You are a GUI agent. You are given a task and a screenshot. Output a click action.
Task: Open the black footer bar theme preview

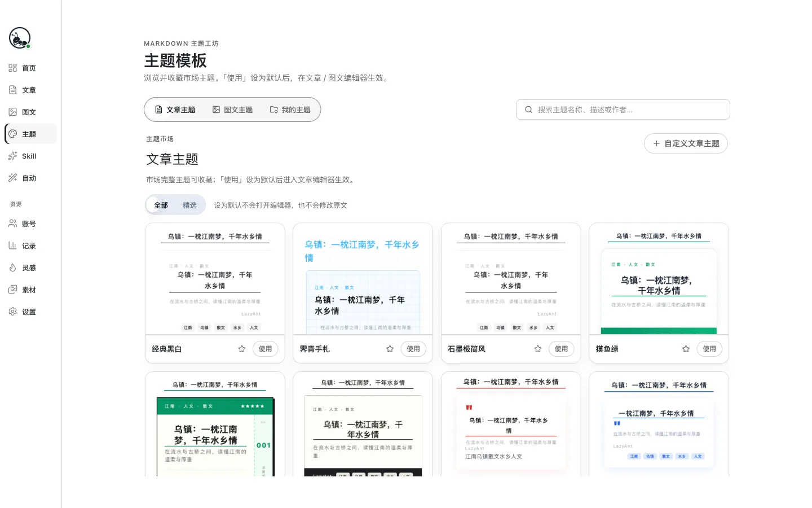(x=363, y=424)
